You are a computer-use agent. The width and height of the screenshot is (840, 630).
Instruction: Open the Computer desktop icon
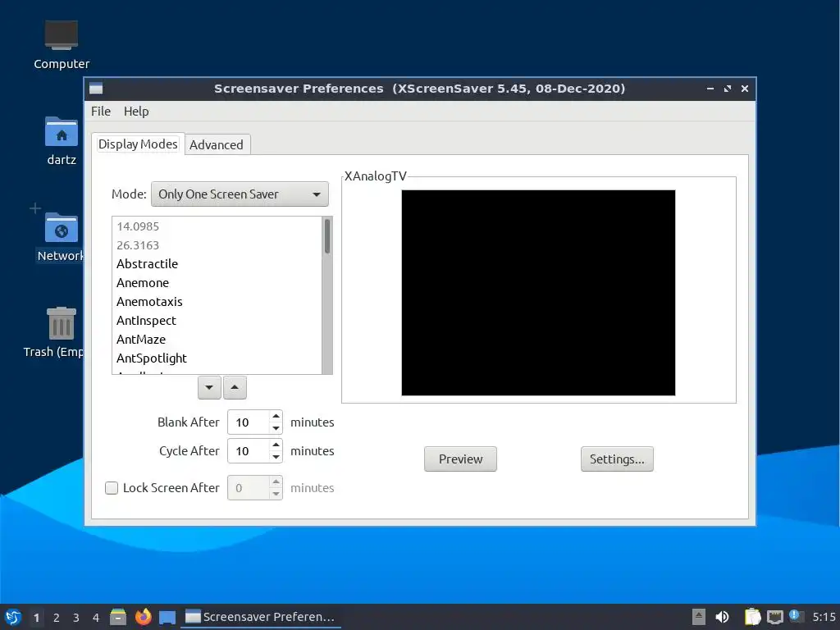(x=62, y=45)
